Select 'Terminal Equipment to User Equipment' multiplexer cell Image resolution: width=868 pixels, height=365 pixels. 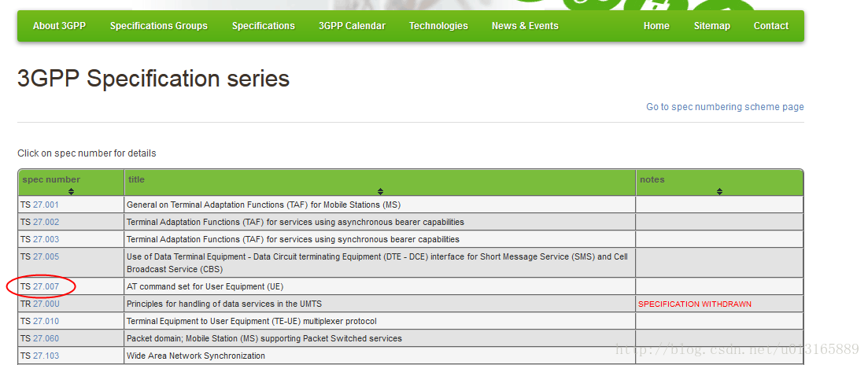pyautogui.click(x=380, y=321)
